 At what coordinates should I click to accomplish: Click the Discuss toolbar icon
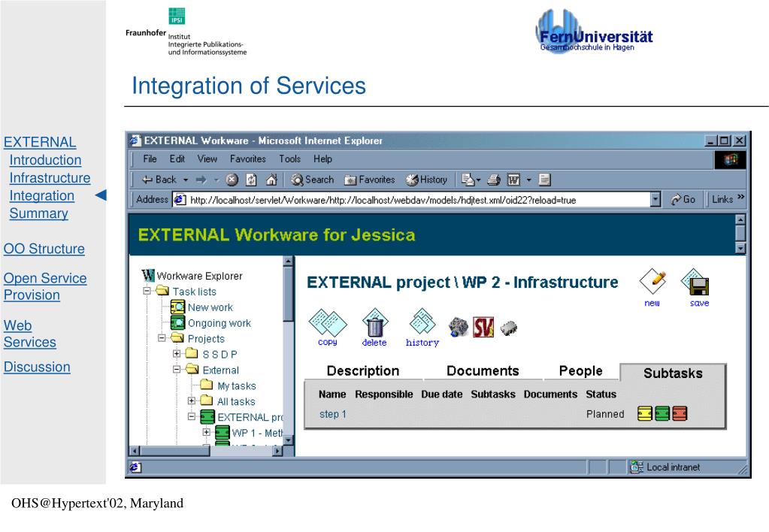click(544, 180)
